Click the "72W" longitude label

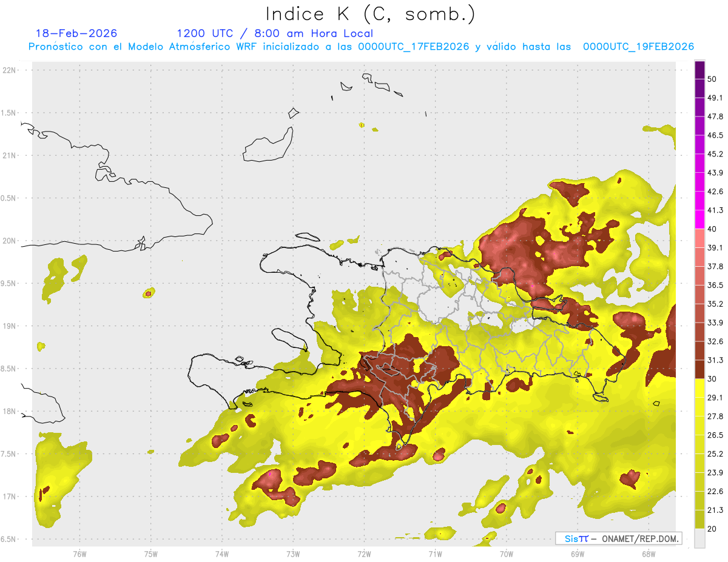[x=364, y=554]
